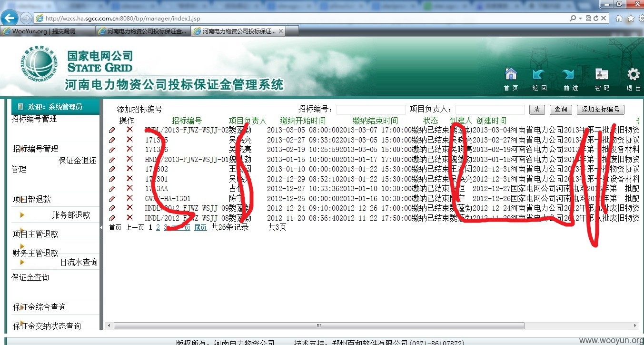
Task: Click the address bar search magnifier icon
Action: click(573, 18)
